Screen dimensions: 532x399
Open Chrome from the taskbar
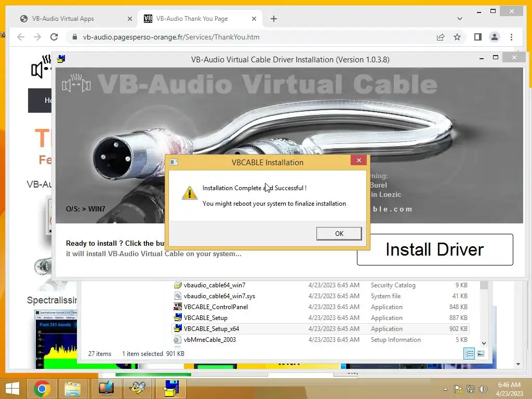point(42,389)
